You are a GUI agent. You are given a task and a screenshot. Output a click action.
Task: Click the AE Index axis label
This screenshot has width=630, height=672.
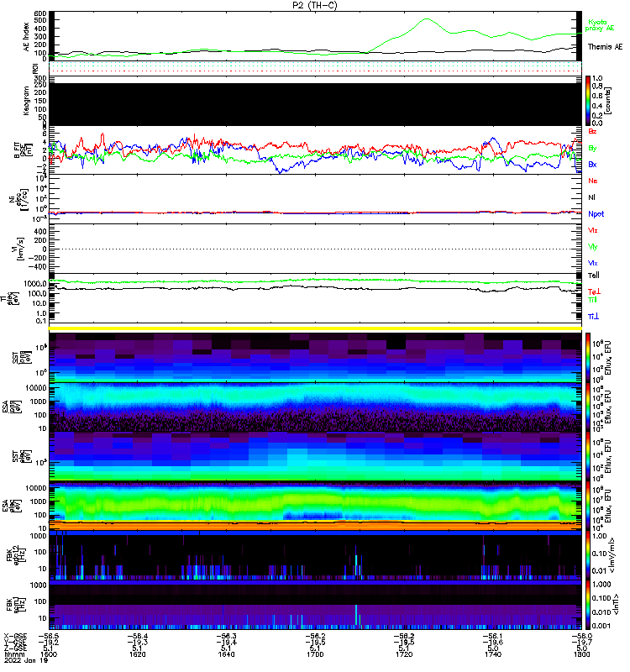26,37
